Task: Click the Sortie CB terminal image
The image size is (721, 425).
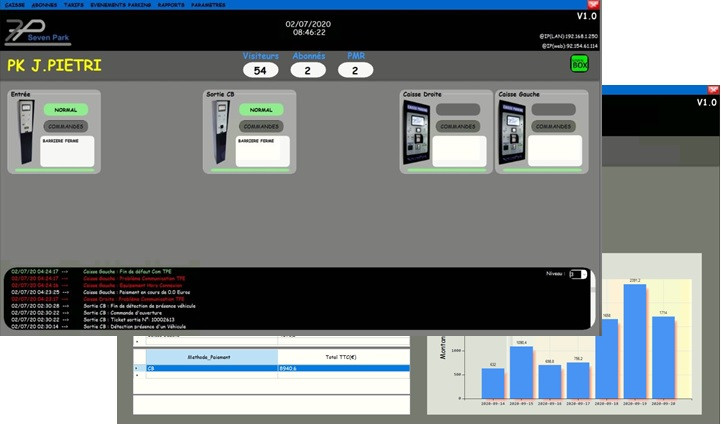Action: 220,130
